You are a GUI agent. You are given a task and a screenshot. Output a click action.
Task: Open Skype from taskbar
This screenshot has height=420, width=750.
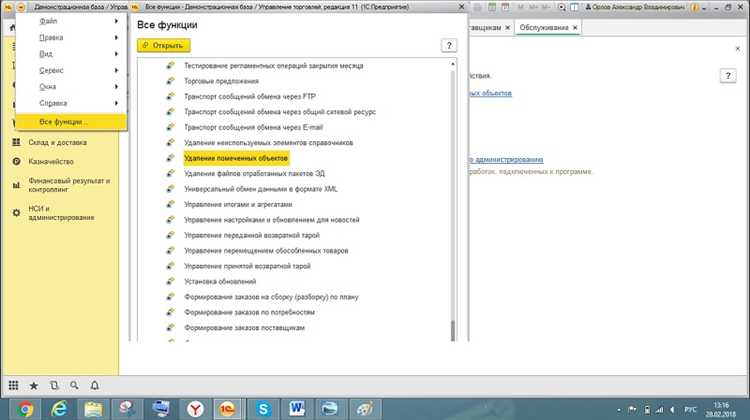click(x=263, y=409)
